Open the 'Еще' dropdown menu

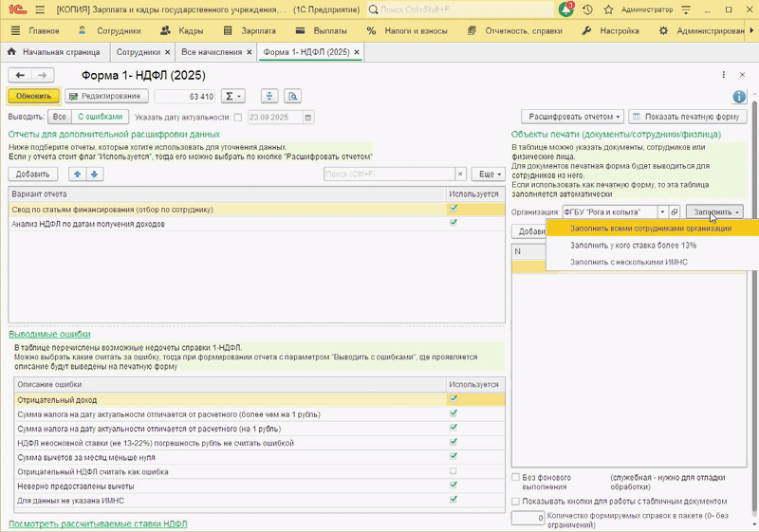(x=488, y=174)
